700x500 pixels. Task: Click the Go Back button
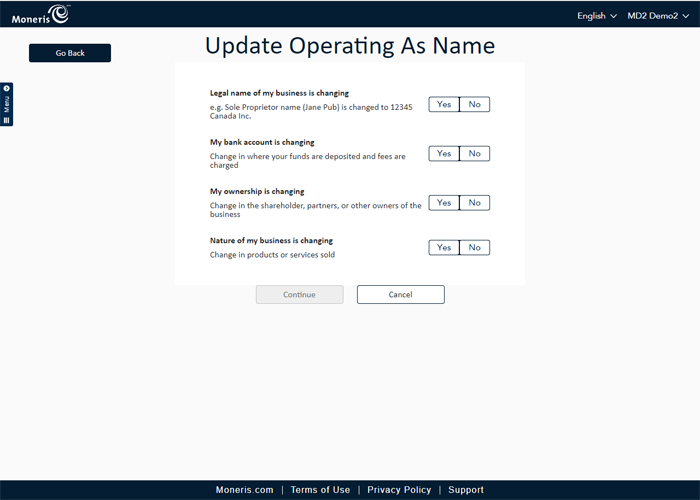(70, 53)
